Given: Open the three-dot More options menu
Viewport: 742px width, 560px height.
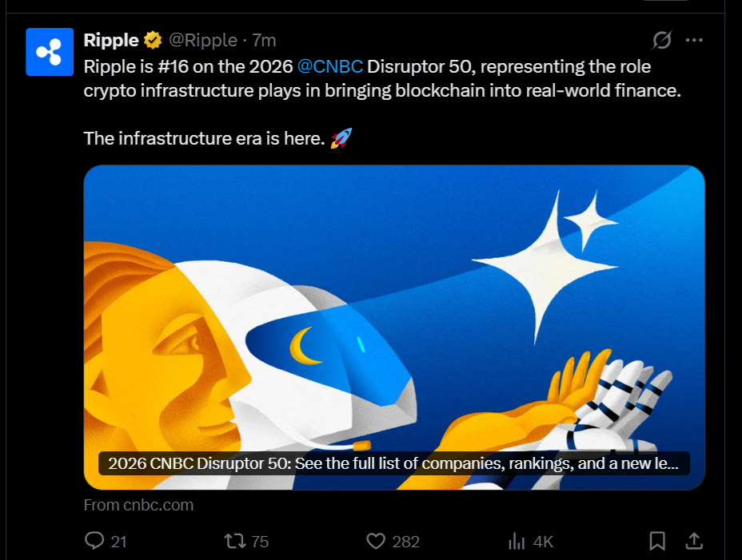Looking at the screenshot, I should click(x=694, y=40).
